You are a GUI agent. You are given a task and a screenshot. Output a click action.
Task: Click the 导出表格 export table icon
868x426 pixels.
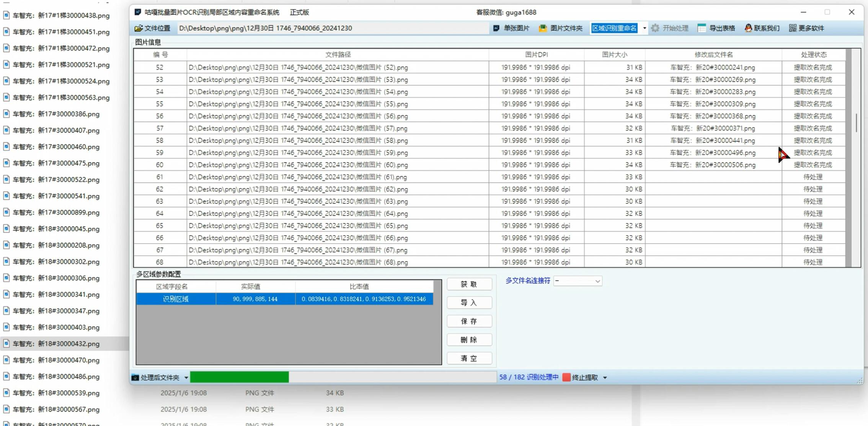coord(702,28)
